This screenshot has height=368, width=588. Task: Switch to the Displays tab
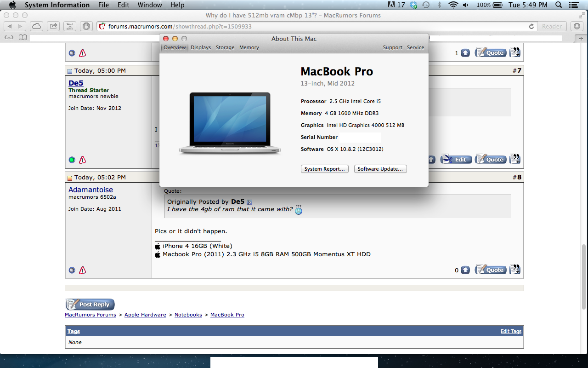(x=201, y=47)
